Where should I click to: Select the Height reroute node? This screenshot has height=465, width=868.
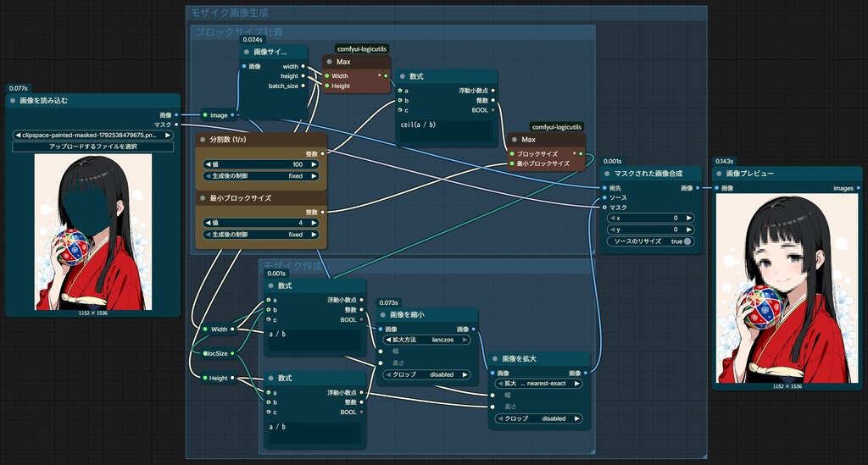(218, 379)
